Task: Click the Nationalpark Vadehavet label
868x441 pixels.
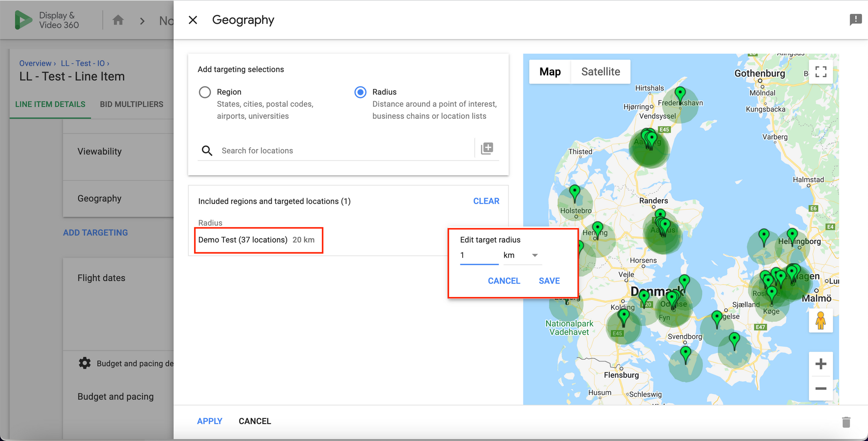Action: pyautogui.click(x=569, y=328)
